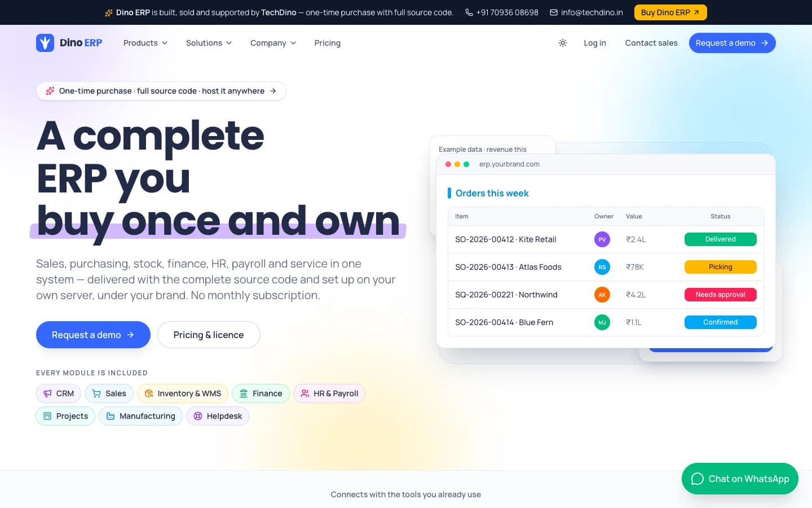Click the Helpdesk lifebuoy icon
Viewport: 812px width, 508px height.
click(198, 416)
